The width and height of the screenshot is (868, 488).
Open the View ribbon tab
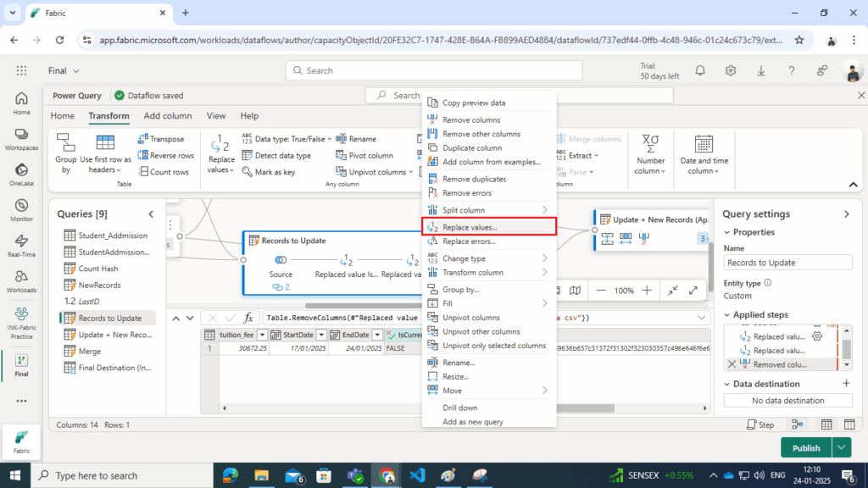click(216, 115)
